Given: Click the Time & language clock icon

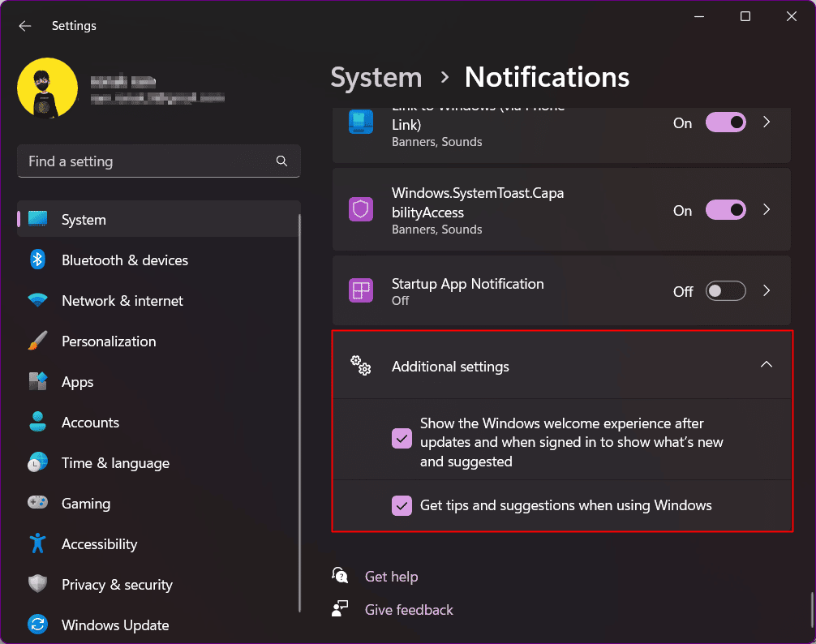Looking at the screenshot, I should pyautogui.click(x=37, y=462).
